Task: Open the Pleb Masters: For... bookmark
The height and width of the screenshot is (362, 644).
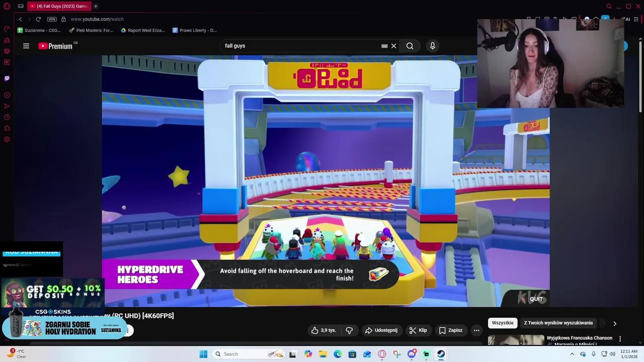Action: click(91, 30)
